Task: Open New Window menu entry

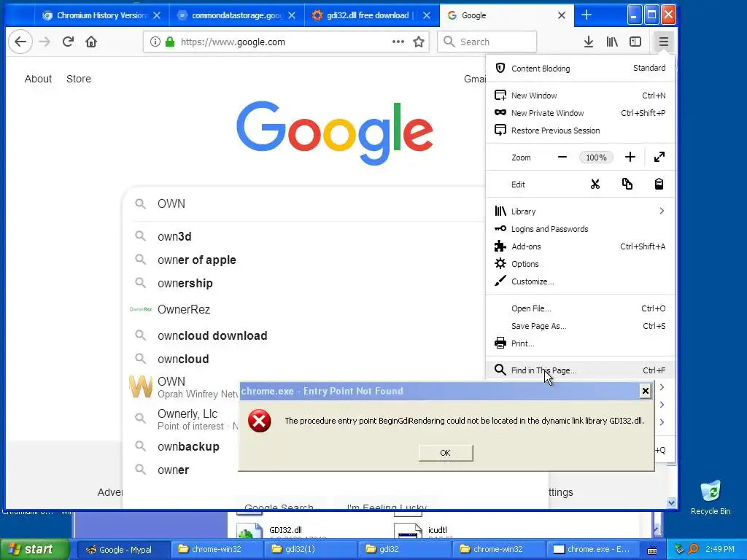Action: 580,96
